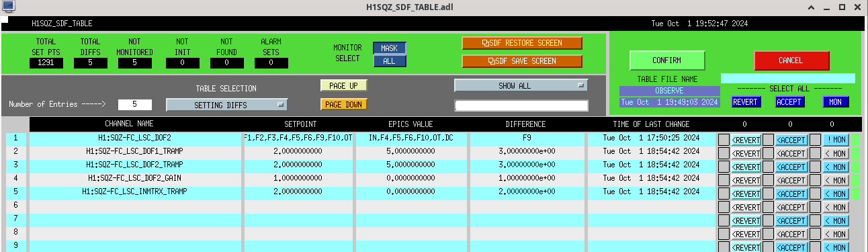
Task: Click setpoint 'F1,F2,F3,F4,F5,F6,F9,F10,OT' in row 1
Action: pyautogui.click(x=298, y=138)
